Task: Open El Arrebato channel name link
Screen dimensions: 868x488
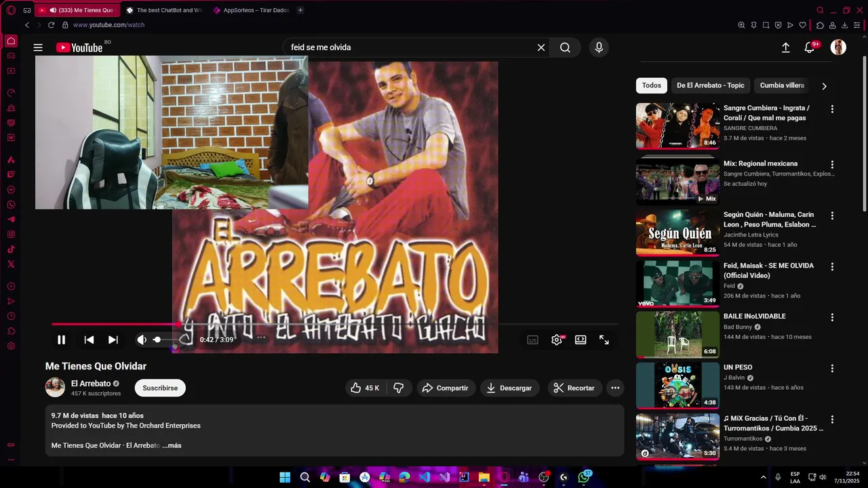Action: [x=91, y=384]
